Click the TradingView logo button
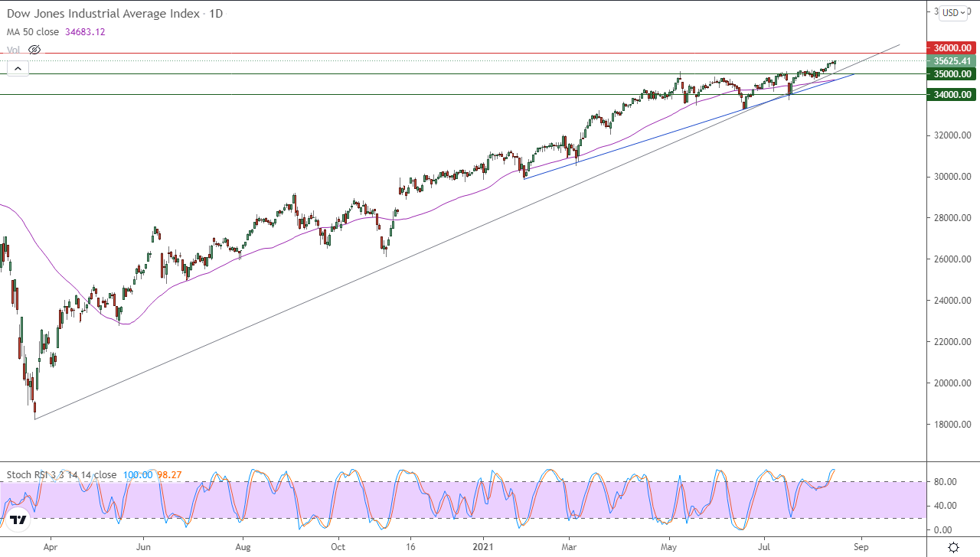The height and width of the screenshot is (557, 980). (x=18, y=520)
